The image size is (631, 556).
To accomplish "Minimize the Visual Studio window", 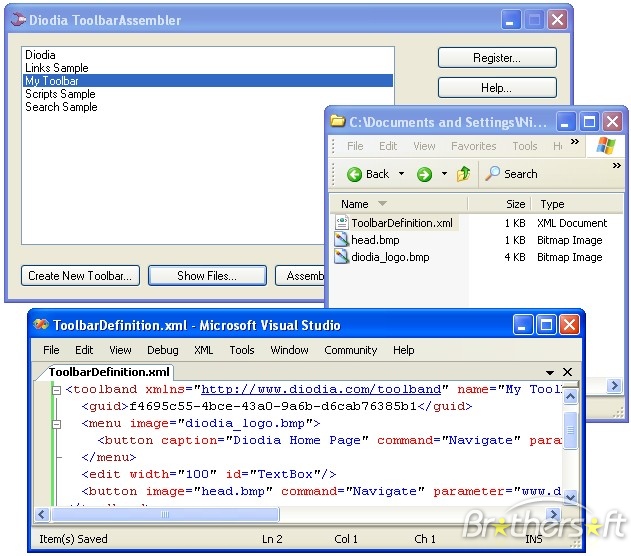I will click(523, 325).
